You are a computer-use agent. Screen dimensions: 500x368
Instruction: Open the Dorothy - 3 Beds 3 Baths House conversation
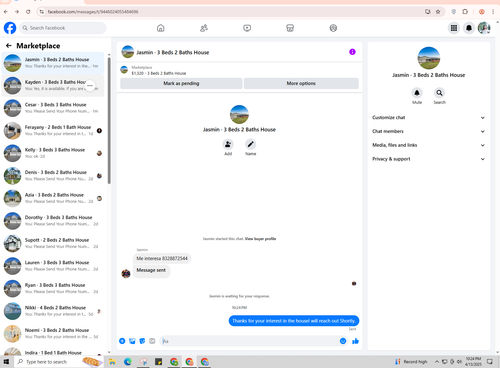pos(53,221)
